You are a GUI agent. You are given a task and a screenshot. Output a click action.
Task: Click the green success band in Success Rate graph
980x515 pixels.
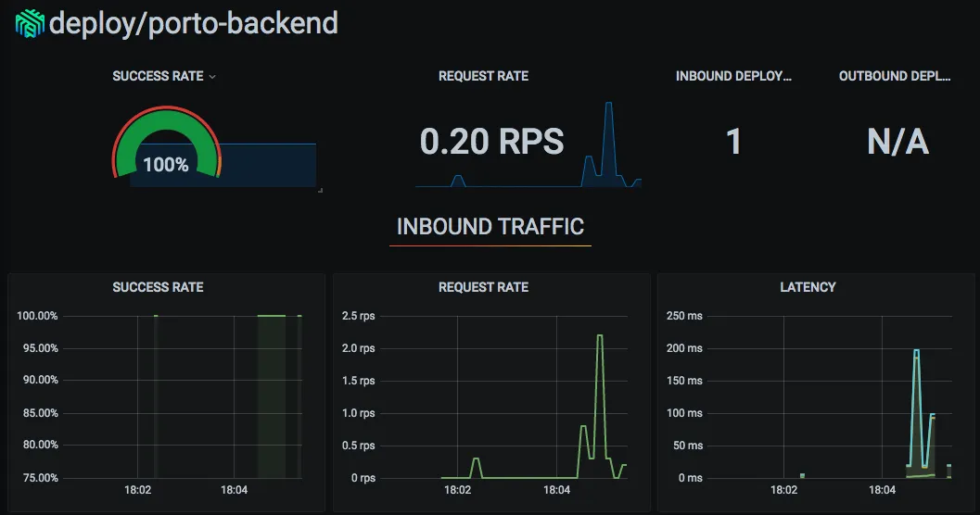pyautogui.click(x=272, y=396)
